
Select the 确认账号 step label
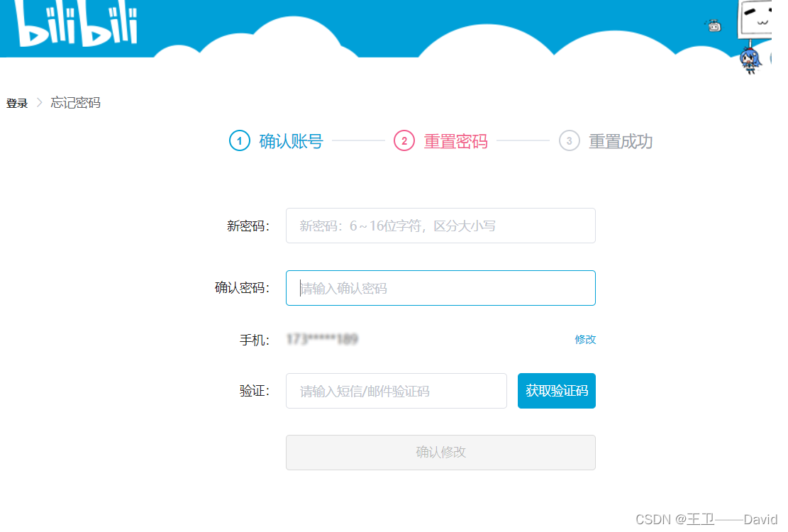click(291, 141)
